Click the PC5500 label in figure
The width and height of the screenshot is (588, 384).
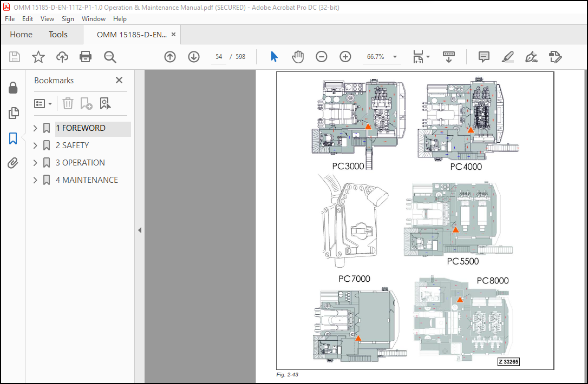(463, 261)
